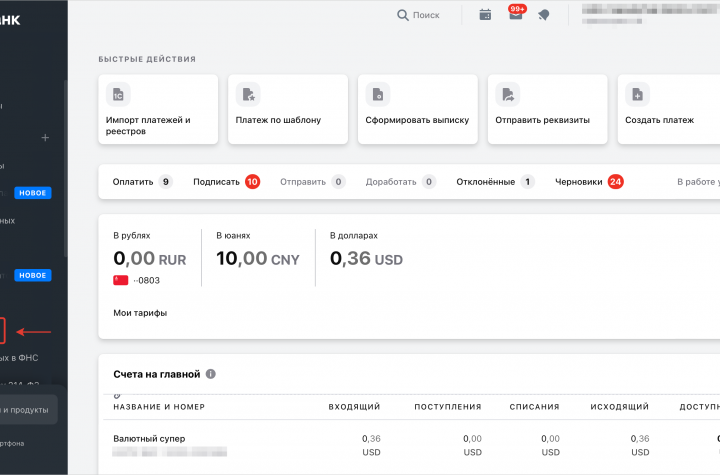Image resolution: width=720 pixels, height=475 pixels.
Task: Click the 'Создать платеж' plus document icon
Action: [x=638, y=95]
